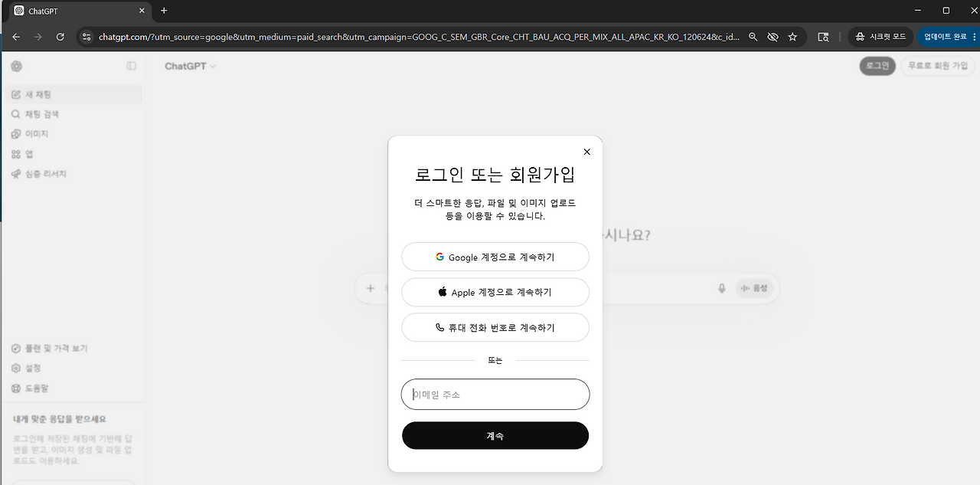Go back in browser history
980x485 pixels.
(x=16, y=36)
